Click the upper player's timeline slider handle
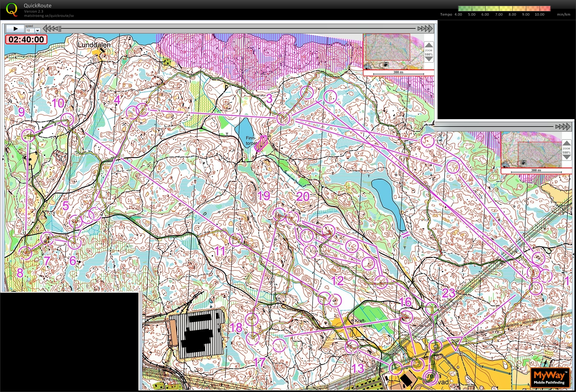 pos(60,29)
